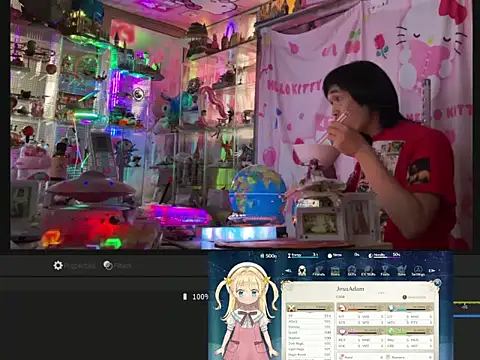Open the Items menu icon
This screenshot has height=360, width=480.
pos(335,270)
